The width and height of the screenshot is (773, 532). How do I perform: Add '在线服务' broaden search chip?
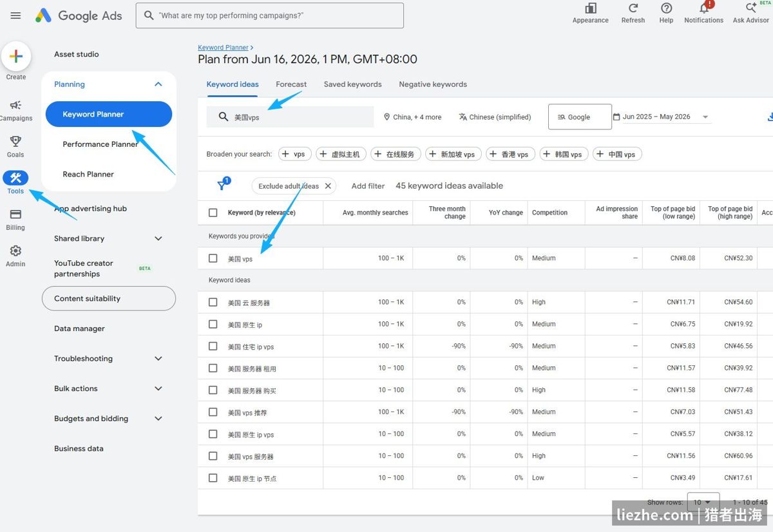click(396, 154)
